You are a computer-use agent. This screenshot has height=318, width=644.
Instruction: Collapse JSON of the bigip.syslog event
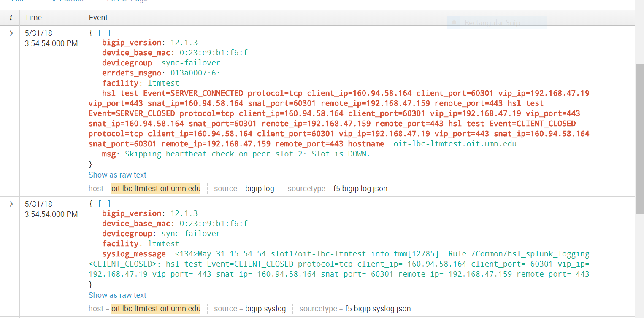pyautogui.click(x=104, y=203)
